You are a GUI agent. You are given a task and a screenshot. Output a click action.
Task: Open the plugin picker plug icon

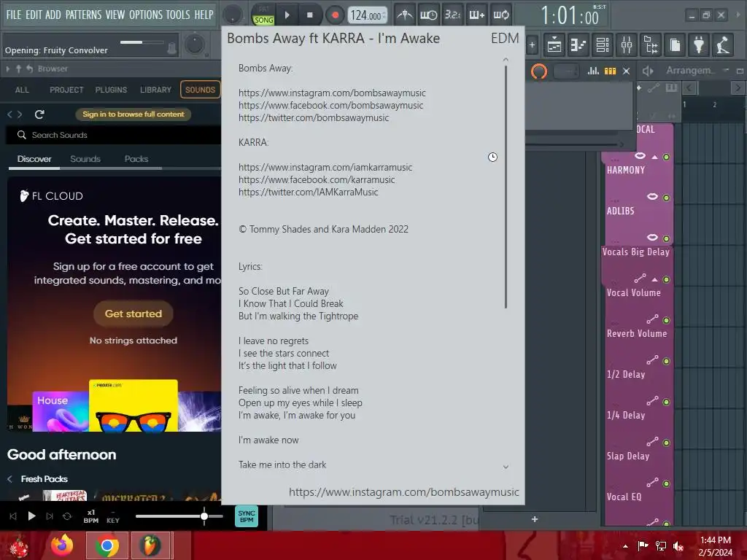[699, 45]
